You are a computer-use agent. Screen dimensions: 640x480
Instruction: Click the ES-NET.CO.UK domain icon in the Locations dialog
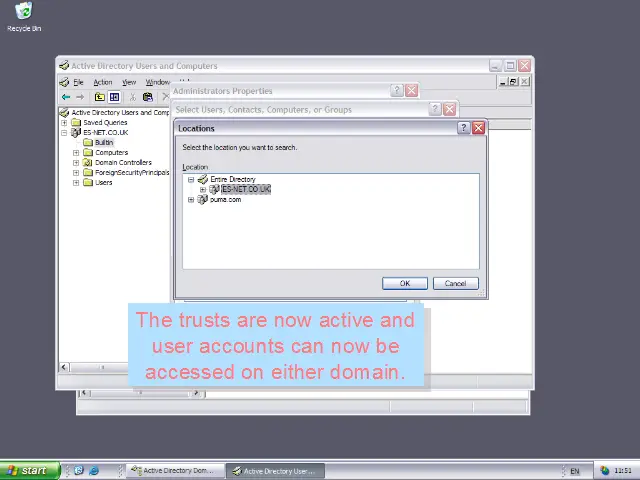[x=215, y=189]
